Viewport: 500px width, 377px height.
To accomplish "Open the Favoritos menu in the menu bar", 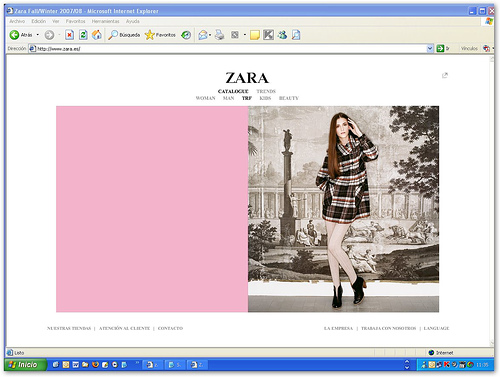I will 75,21.
